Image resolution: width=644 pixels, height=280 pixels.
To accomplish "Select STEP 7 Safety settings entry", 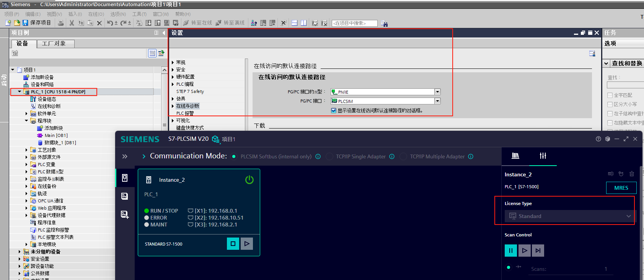I will pos(190,91).
